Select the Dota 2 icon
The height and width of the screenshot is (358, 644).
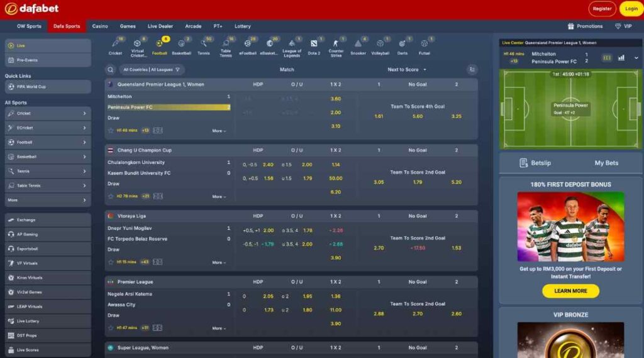[x=314, y=46]
